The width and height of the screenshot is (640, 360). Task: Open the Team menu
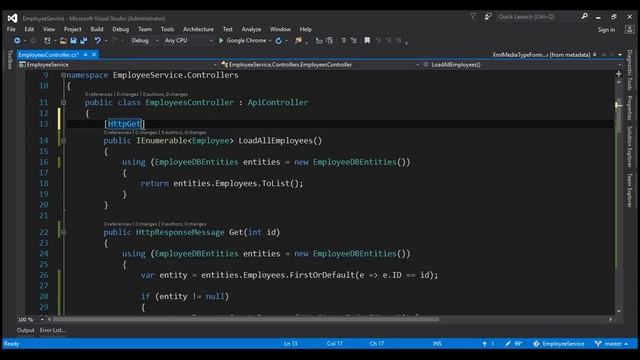point(145,29)
